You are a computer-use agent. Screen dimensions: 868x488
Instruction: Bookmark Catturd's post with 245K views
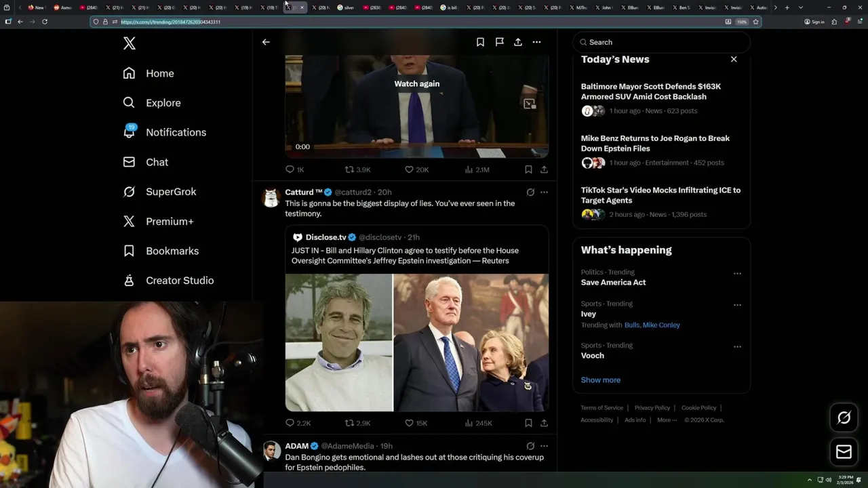[x=528, y=423]
